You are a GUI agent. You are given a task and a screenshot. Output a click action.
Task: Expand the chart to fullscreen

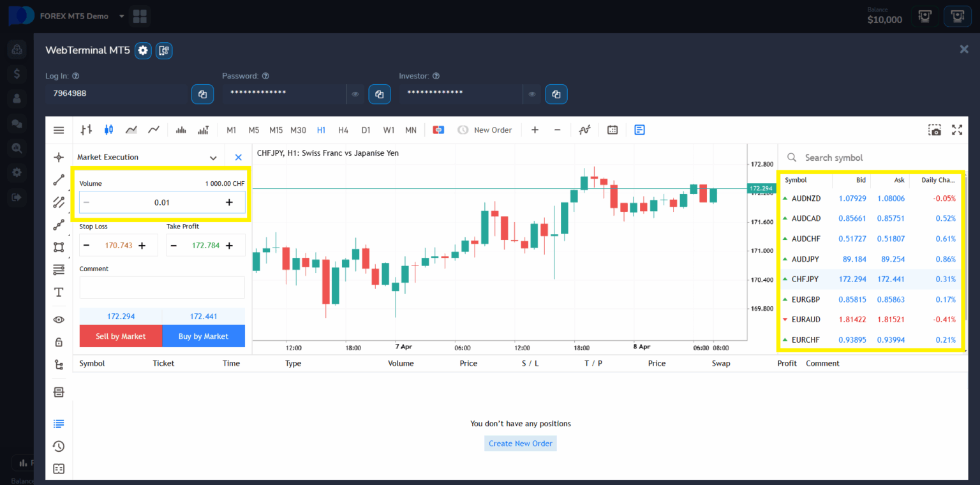(957, 129)
